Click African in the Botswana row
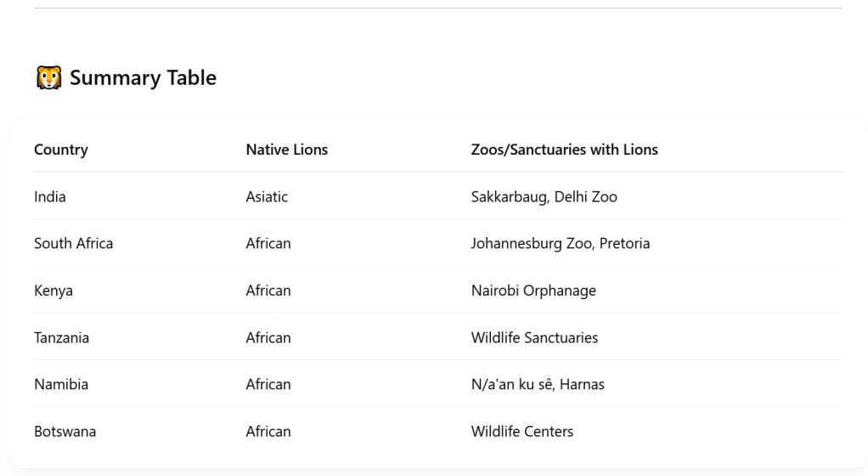Viewport: 868px width, 476px height. coord(268,432)
